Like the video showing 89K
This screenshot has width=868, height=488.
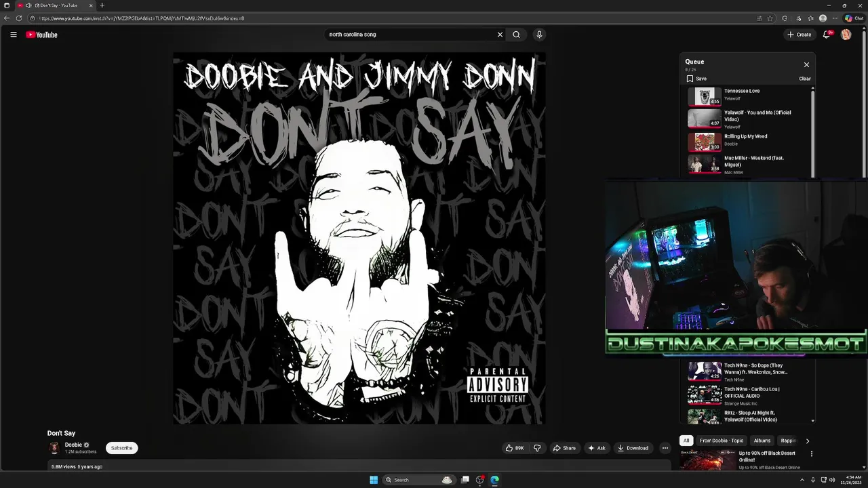point(515,448)
